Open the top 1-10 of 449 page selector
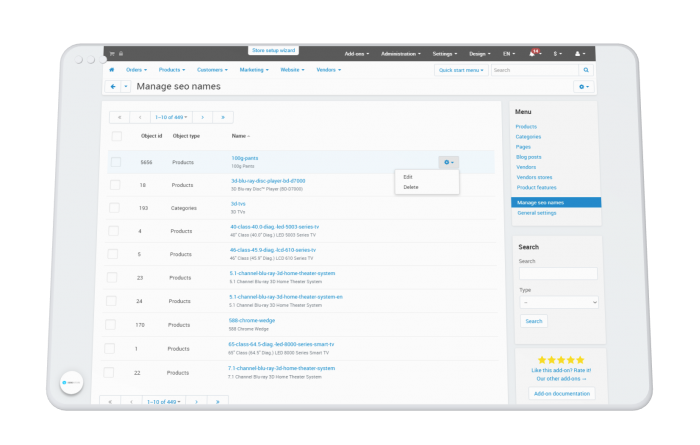 [171, 117]
